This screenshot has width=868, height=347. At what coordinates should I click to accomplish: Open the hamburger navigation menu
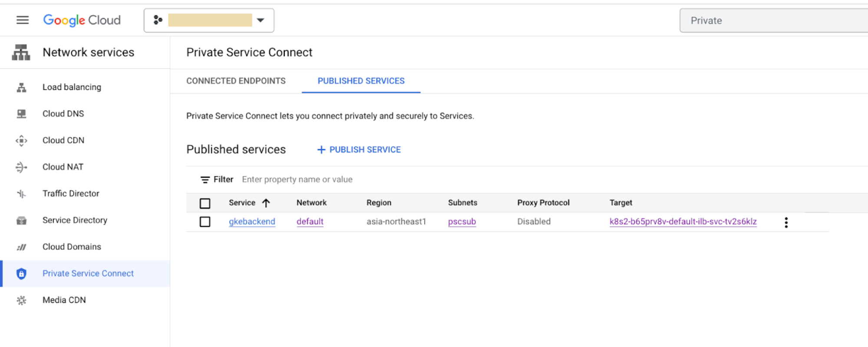click(x=23, y=20)
